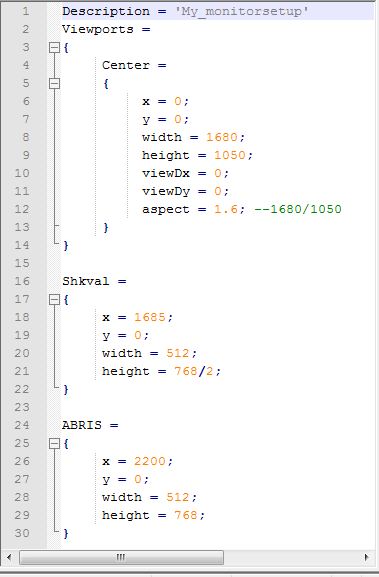Click the word Center on line 4
The width and height of the screenshot is (379, 577).
tap(126, 65)
